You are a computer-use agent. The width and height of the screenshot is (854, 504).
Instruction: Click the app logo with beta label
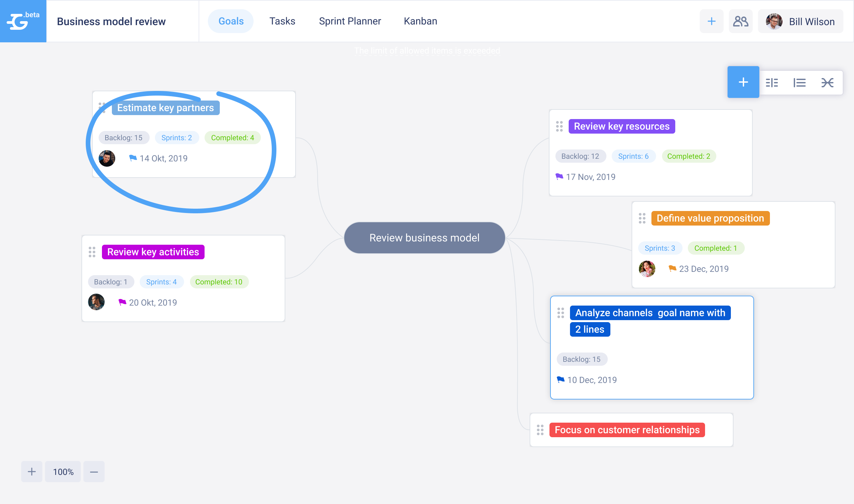tap(23, 21)
